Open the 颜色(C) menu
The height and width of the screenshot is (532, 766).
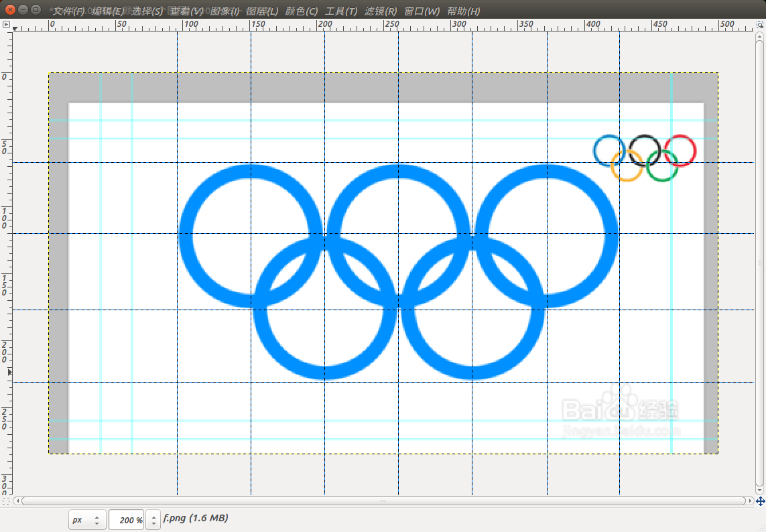[x=302, y=11]
